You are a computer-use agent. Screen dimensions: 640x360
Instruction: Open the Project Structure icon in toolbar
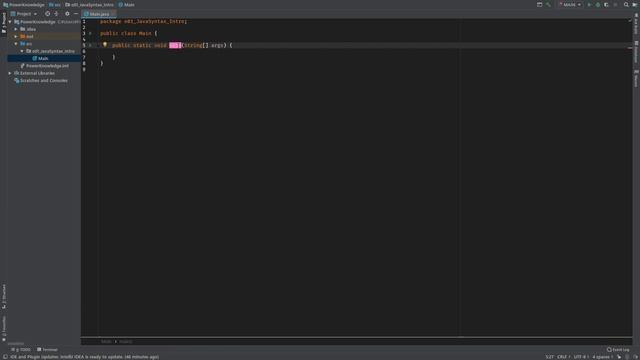tap(540, 4)
